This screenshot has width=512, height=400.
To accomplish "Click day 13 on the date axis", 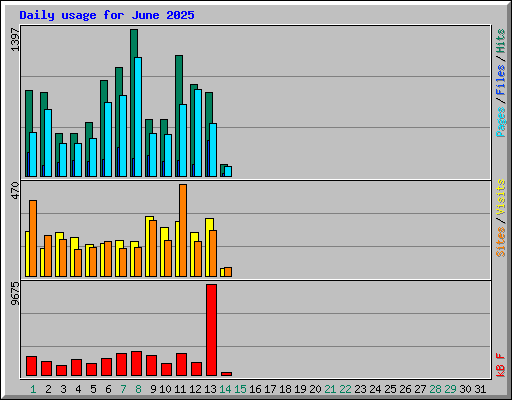I will tap(210, 389).
